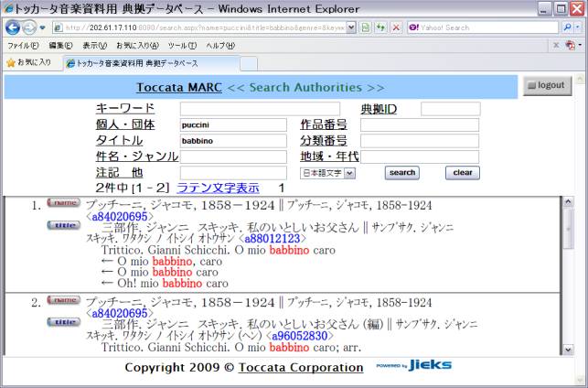Open the ヘルプ(H) menu

220,46
